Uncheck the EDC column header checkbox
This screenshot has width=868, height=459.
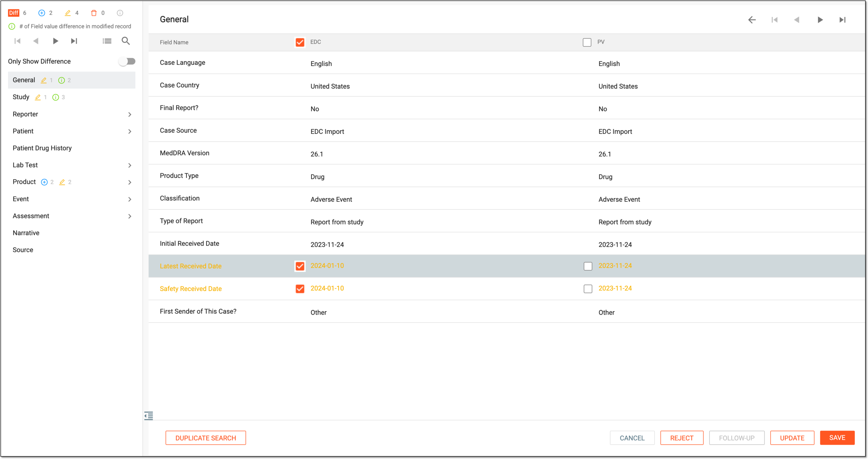tap(300, 42)
